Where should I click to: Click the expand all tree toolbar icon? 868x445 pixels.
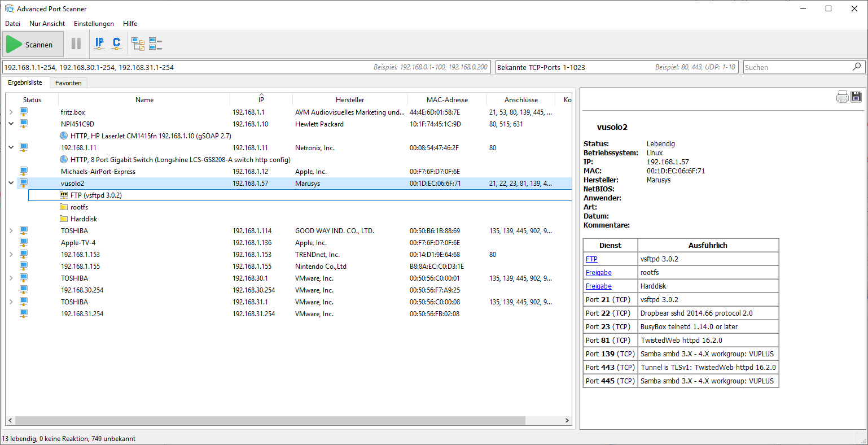138,43
